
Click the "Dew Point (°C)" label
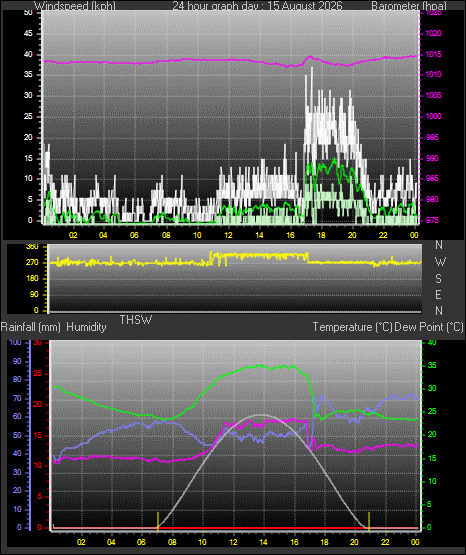(429, 327)
